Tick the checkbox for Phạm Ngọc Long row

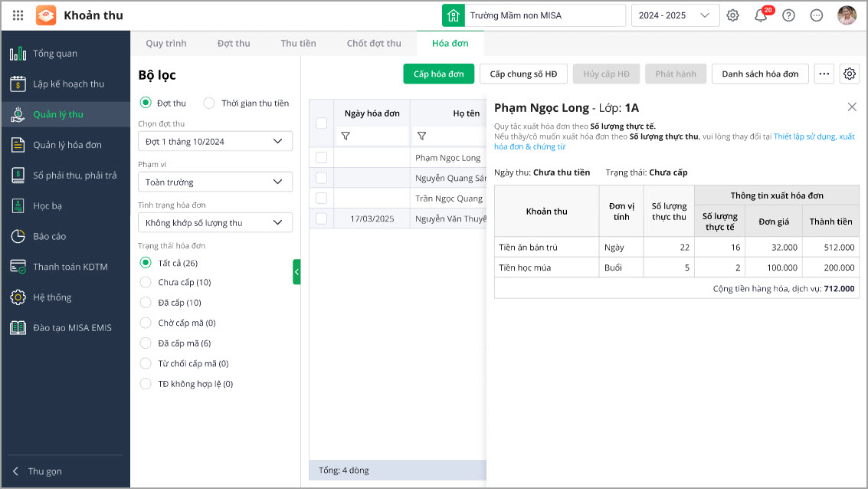tap(322, 157)
